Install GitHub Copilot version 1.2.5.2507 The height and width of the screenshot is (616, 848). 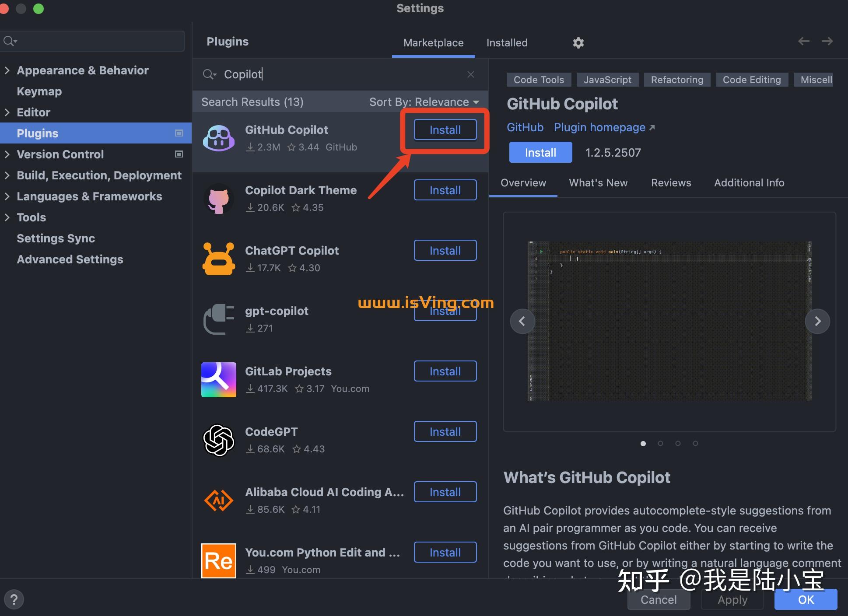click(x=540, y=152)
